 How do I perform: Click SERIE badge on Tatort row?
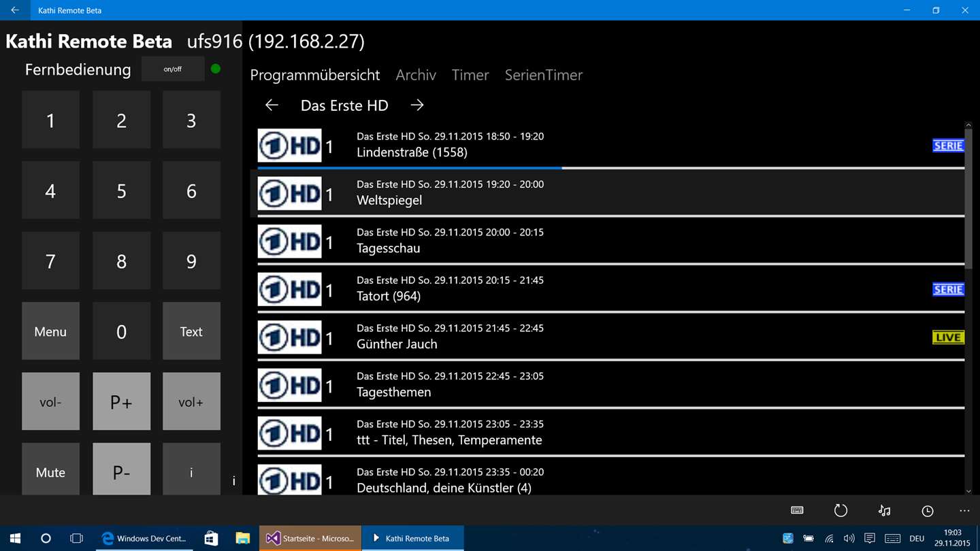tap(948, 290)
